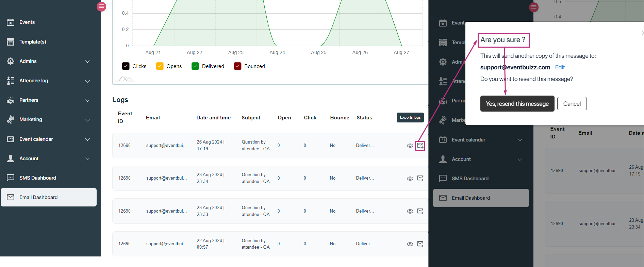
Task: Click the Admins gear-person icon in left sidebar
Action: [x=11, y=61]
